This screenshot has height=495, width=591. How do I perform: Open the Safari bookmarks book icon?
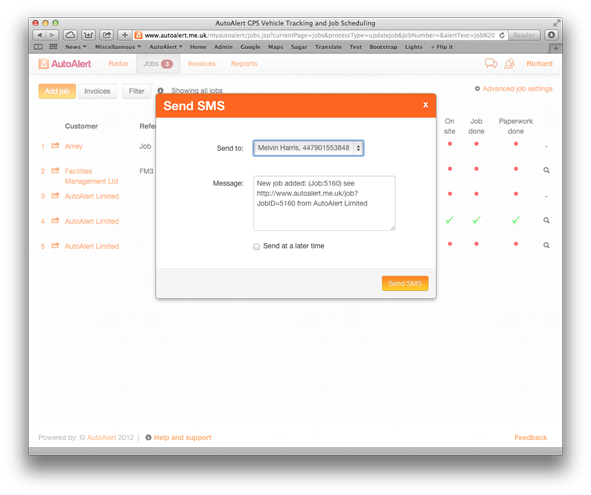click(38, 47)
